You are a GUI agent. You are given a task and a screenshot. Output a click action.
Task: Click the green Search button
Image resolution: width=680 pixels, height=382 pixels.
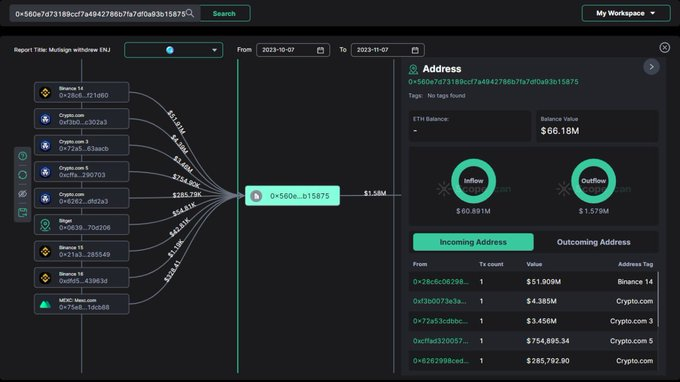click(224, 13)
